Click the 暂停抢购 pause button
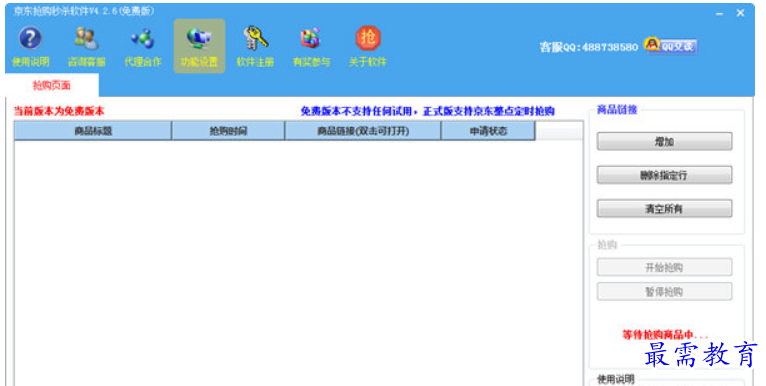 [x=664, y=292]
